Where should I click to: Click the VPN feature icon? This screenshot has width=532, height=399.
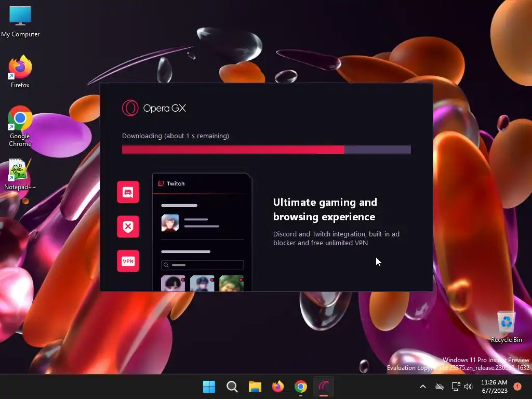(128, 261)
